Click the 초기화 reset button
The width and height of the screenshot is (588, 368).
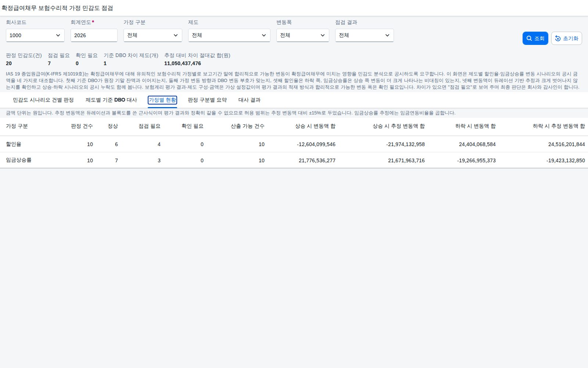click(x=566, y=38)
